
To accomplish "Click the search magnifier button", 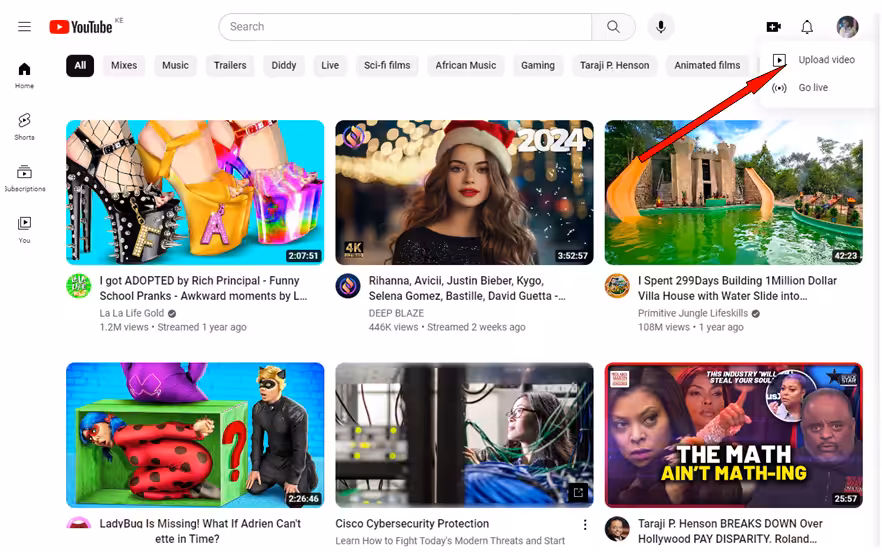I will 613,26.
